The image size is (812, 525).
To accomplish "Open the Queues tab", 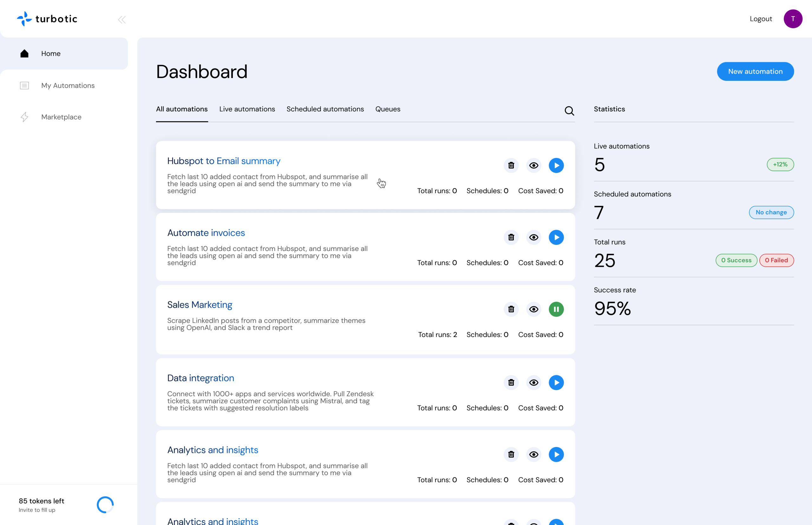I will pos(388,109).
